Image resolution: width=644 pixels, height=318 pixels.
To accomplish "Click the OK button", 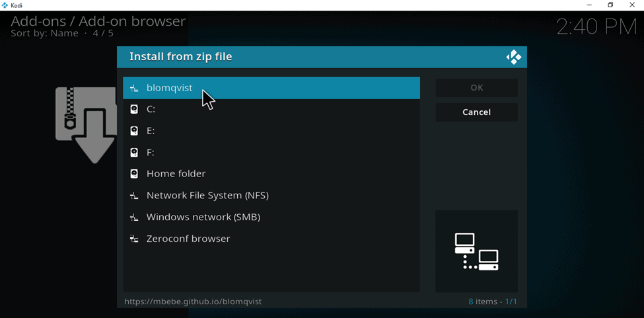I will point(476,88).
